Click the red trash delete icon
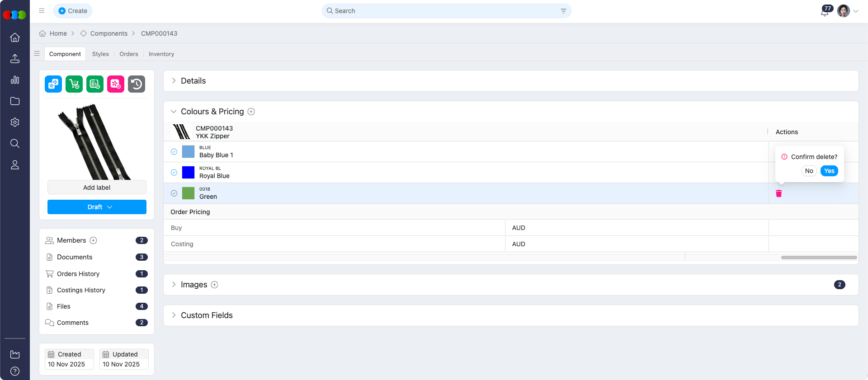Image resolution: width=868 pixels, height=380 pixels. [778, 193]
